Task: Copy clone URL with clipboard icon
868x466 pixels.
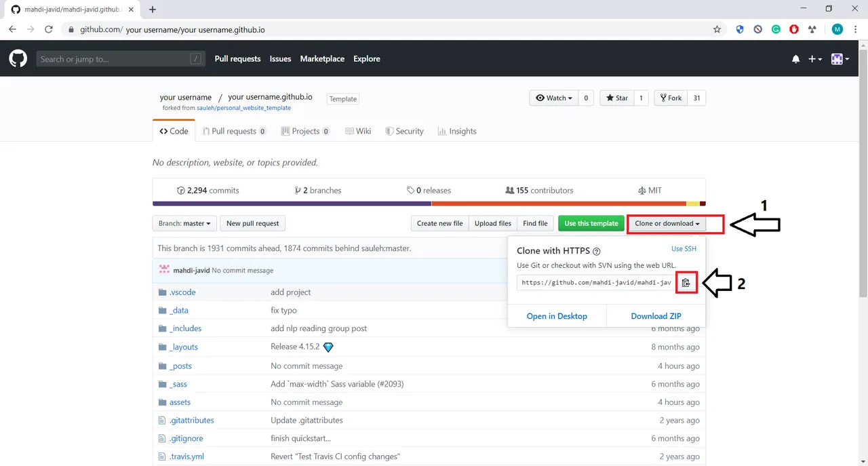Action: click(x=686, y=283)
